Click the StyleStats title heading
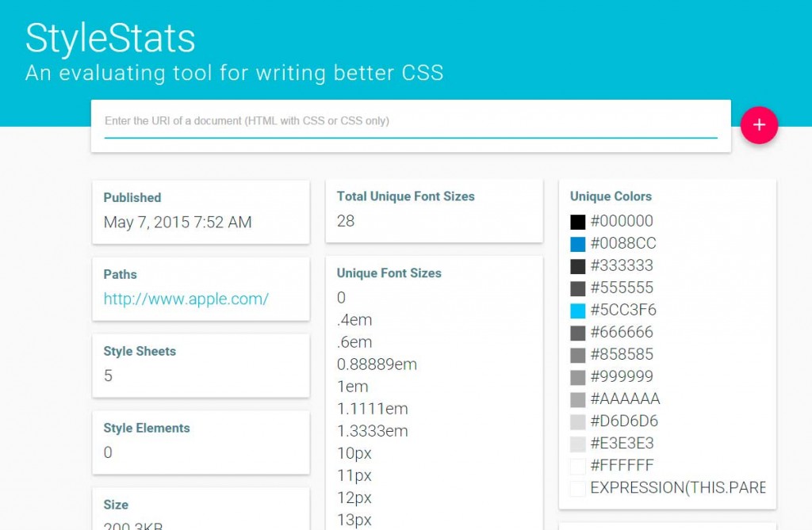 [x=110, y=37]
